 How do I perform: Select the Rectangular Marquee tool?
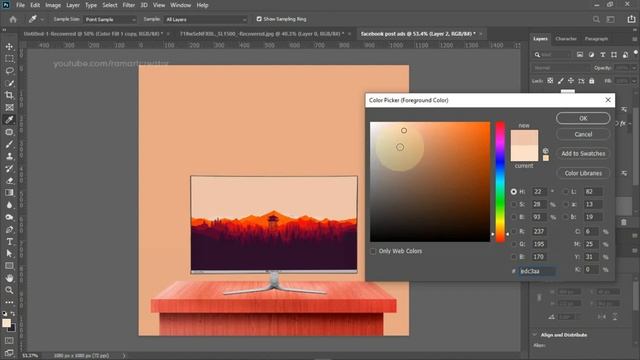[x=9, y=59]
